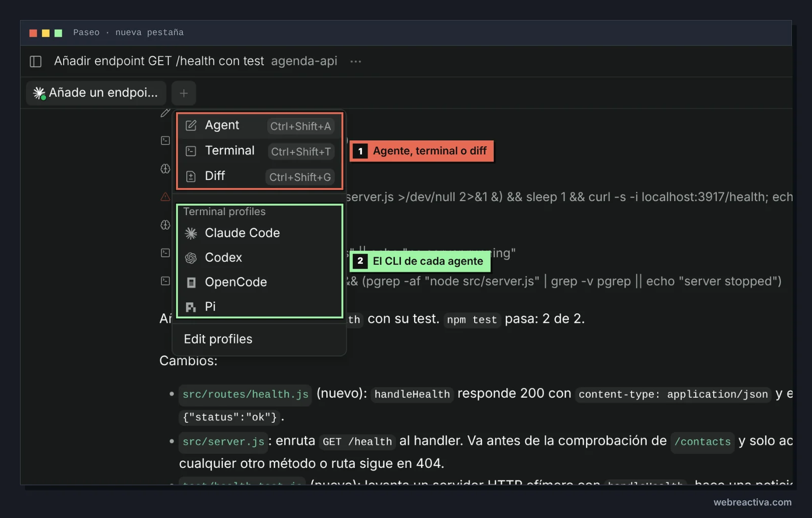
Task: Click the "Paseo · nueva pestaña" window title
Action: click(128, 33)
